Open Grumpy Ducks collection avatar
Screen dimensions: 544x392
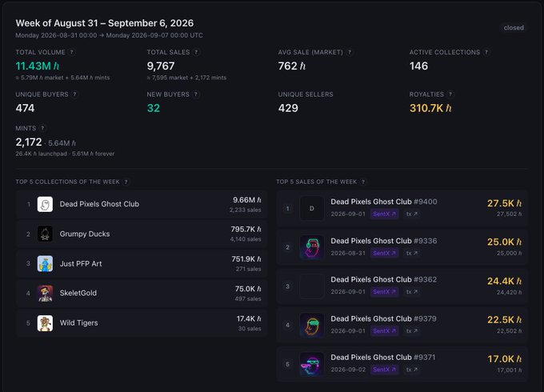point(45,234)
